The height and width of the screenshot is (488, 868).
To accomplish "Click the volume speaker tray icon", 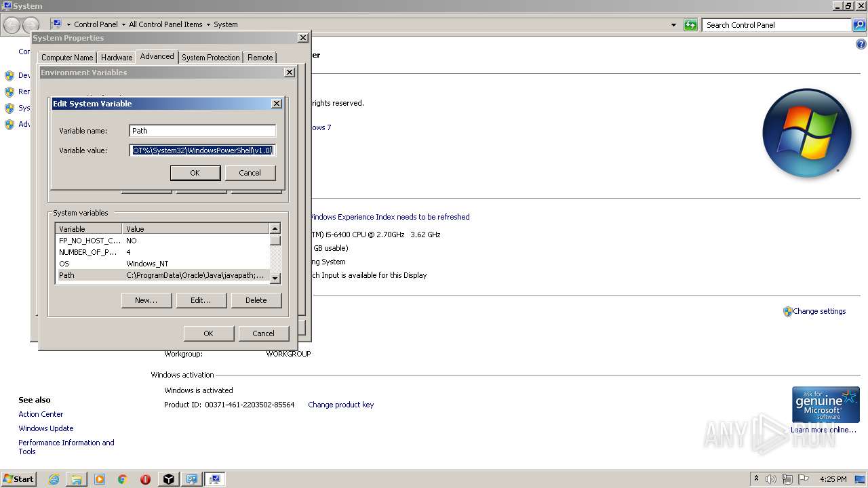I will 771,479.
